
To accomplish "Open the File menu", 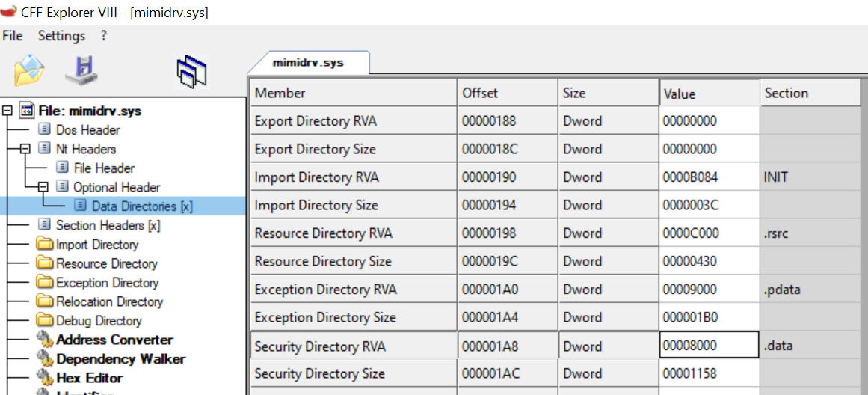I will click(x=13, y=36).
